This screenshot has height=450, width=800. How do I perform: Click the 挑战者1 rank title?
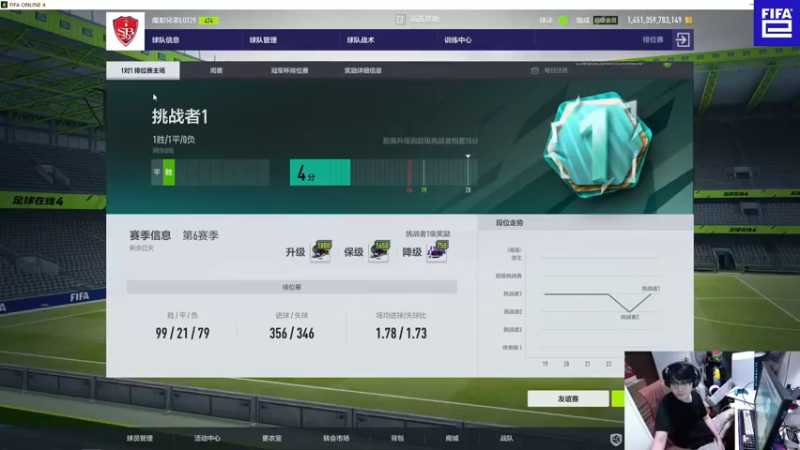180,116
